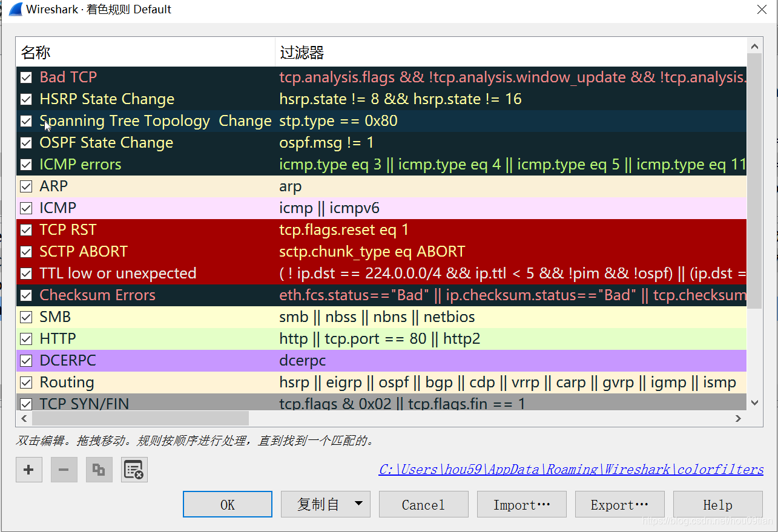Uncheck the Bad TCP rule checkbox

pos(26,77)
